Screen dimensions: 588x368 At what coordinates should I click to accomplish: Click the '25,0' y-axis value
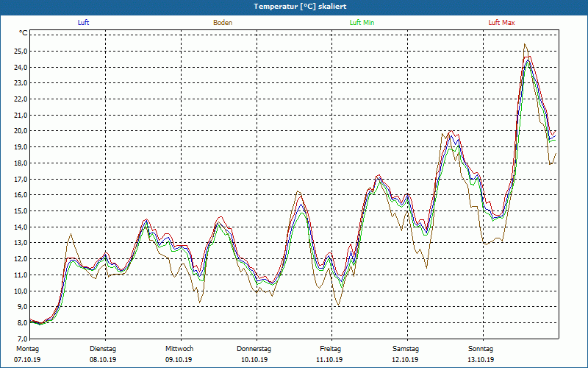(21, 52)
